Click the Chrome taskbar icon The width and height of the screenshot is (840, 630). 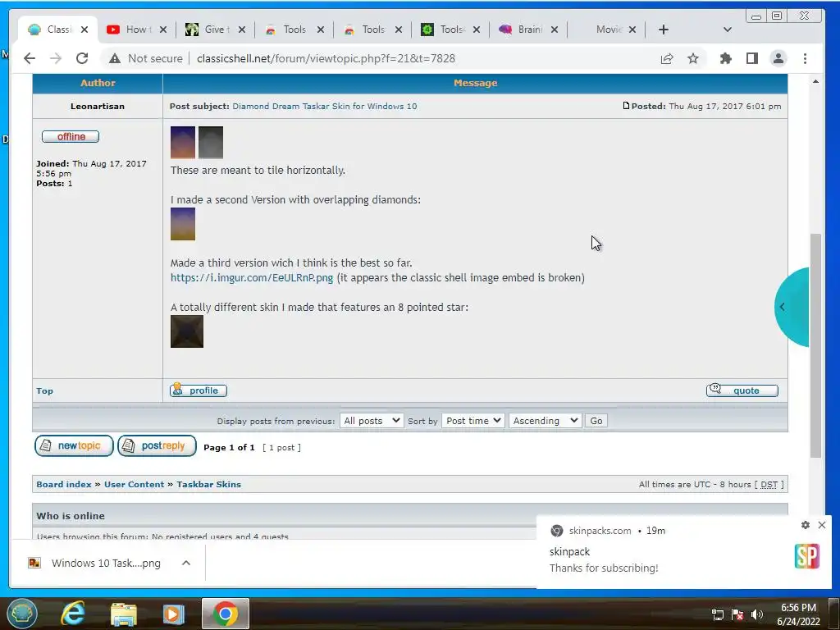(x=225, y=614)
